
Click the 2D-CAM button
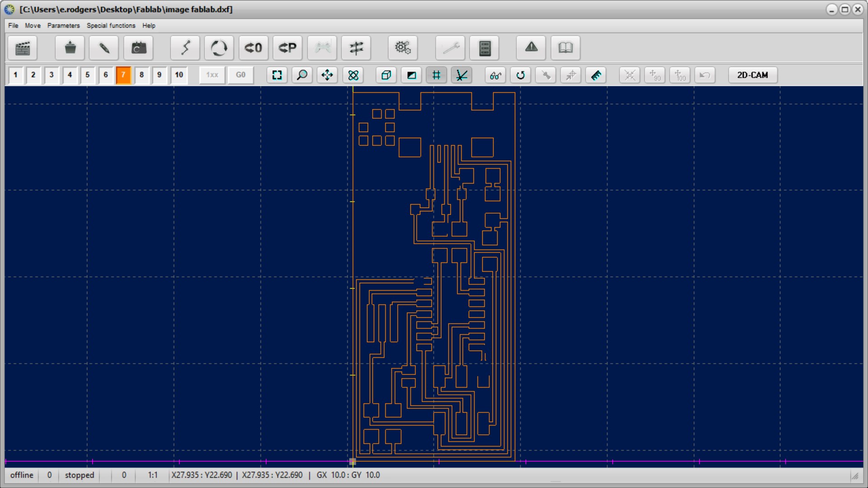753,75
